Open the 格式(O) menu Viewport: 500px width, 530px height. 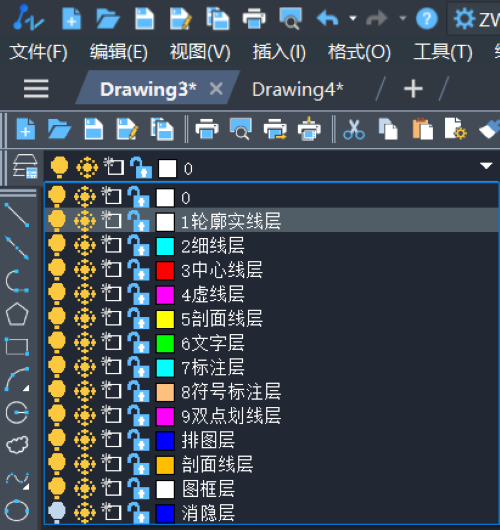359,52
